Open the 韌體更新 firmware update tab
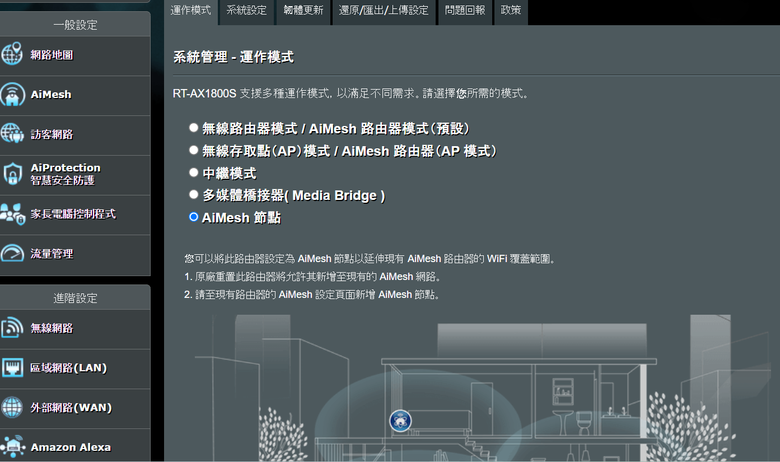 303,11
